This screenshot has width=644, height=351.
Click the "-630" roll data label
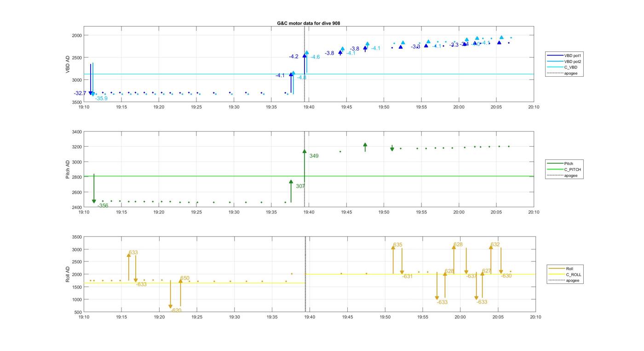(x=506, y=276)
